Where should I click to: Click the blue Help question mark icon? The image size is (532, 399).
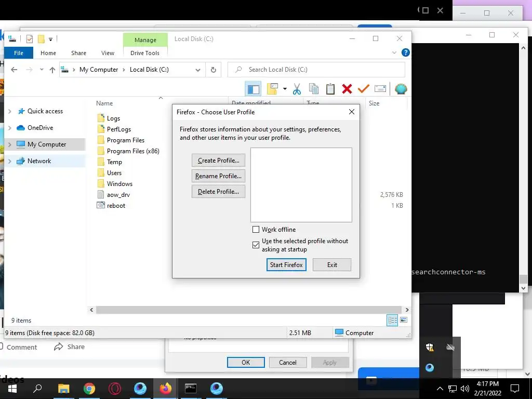click(x=405, y=52)
